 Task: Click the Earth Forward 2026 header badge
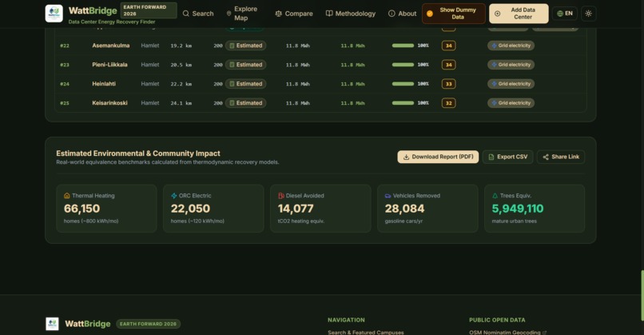[x=149, y=10]
